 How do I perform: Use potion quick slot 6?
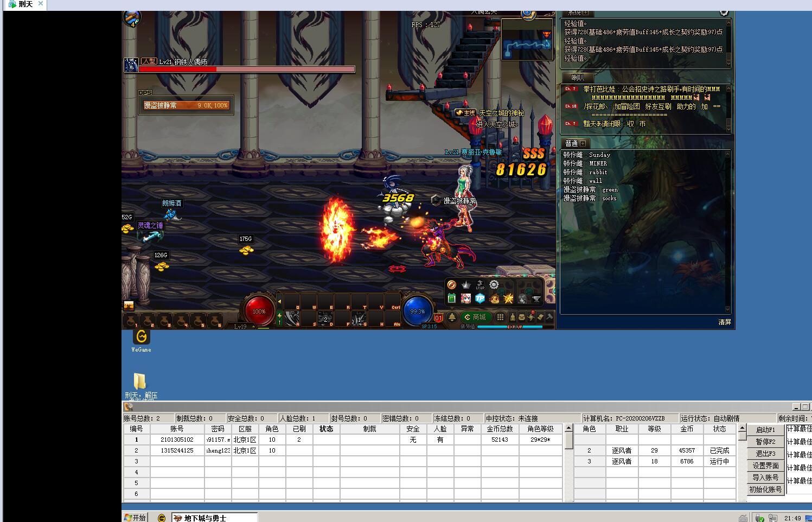215,320
